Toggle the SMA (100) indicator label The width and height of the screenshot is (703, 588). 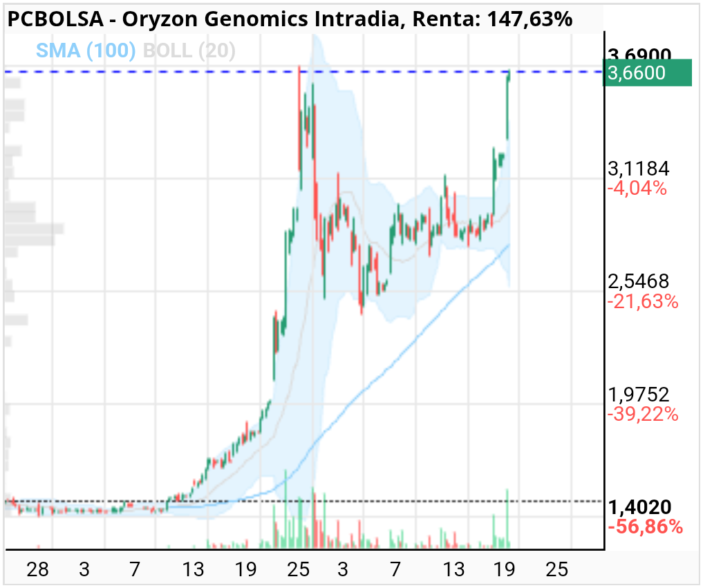coord(86,50)
